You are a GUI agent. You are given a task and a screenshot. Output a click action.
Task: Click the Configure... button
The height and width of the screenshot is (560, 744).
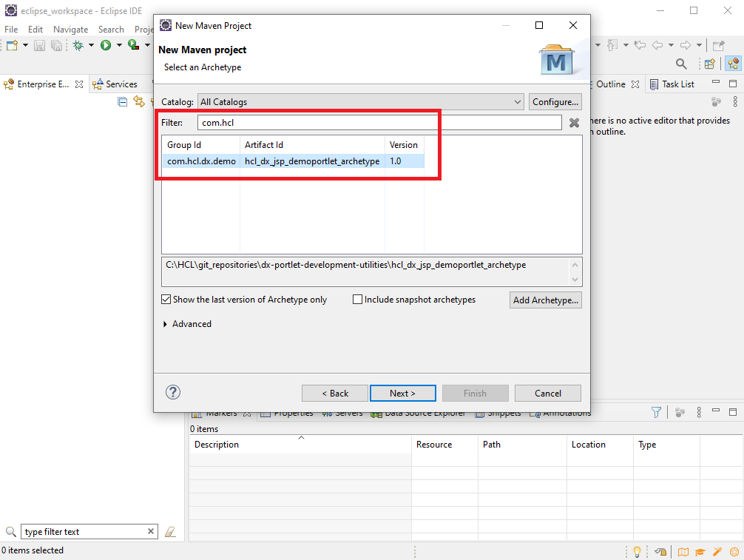(x=555, y=102)
